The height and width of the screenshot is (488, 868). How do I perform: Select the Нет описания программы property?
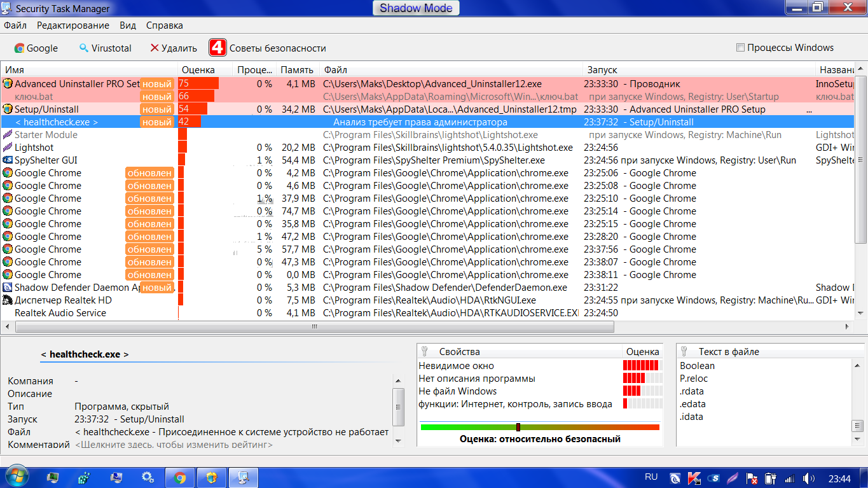point(477,379)
